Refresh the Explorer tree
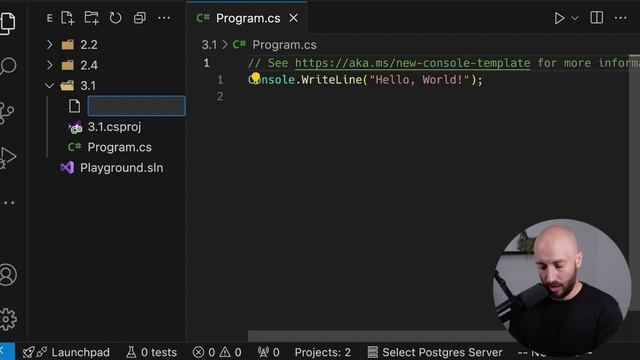The height and width of the screenshot is (360, 640). [x=116, y=18]
